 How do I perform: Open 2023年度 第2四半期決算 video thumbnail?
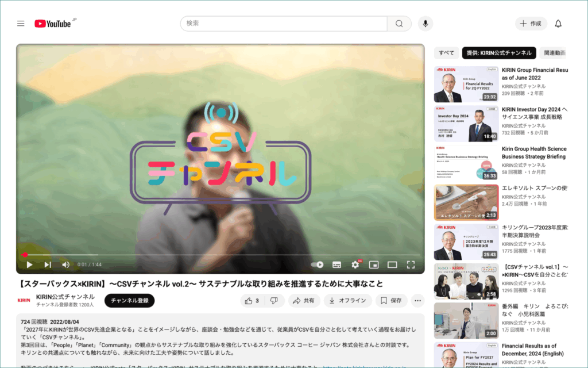466,242
